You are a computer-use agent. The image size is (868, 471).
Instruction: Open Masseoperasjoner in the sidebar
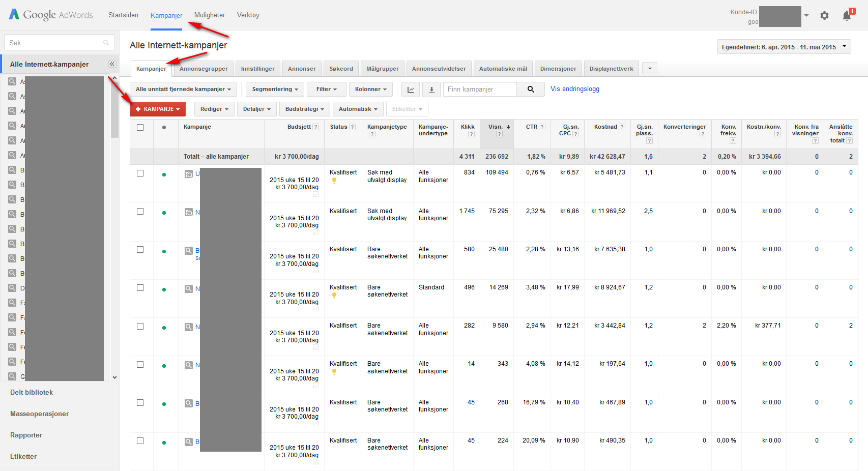click(x=39, y=414)
